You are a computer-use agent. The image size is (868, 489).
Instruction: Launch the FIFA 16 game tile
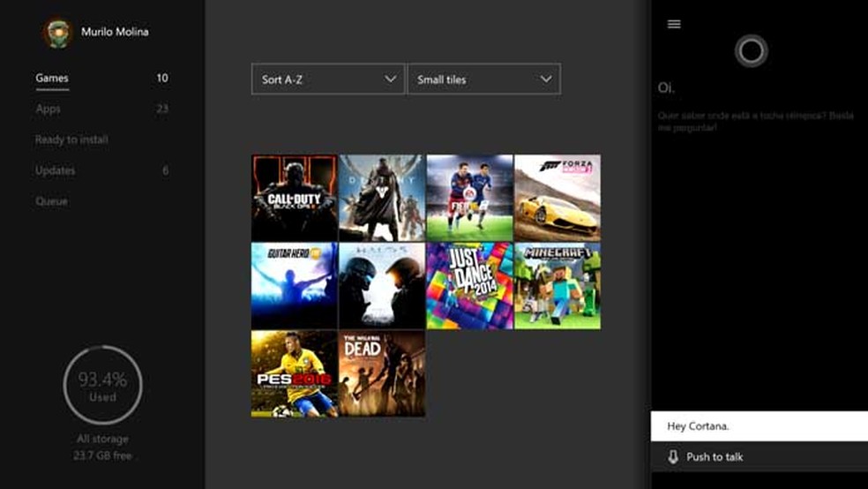469,198
